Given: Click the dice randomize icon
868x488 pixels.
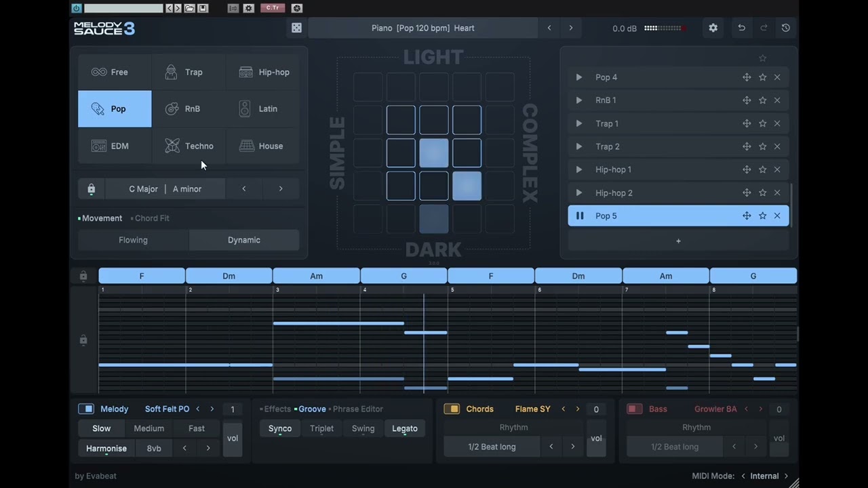Looking at the screenshot, I should click(296, 28).
